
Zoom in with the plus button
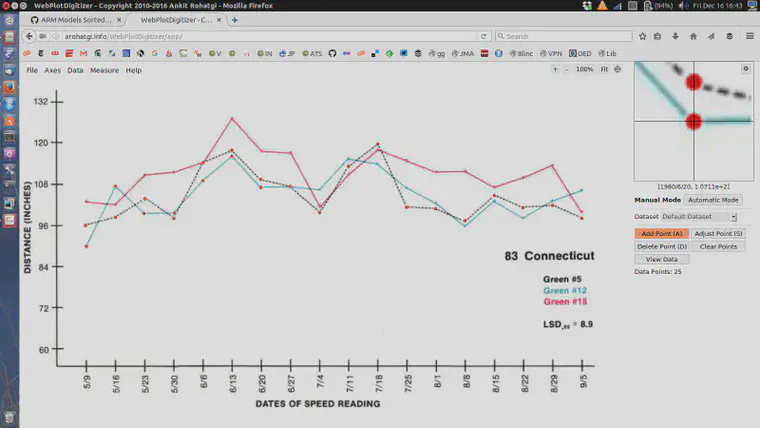coord(555,69)
